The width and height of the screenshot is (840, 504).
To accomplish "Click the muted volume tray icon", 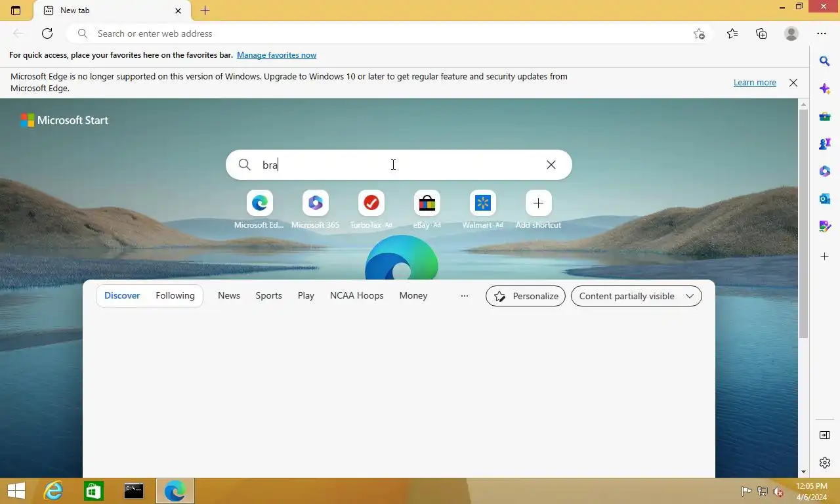I will tap(778, 492).
